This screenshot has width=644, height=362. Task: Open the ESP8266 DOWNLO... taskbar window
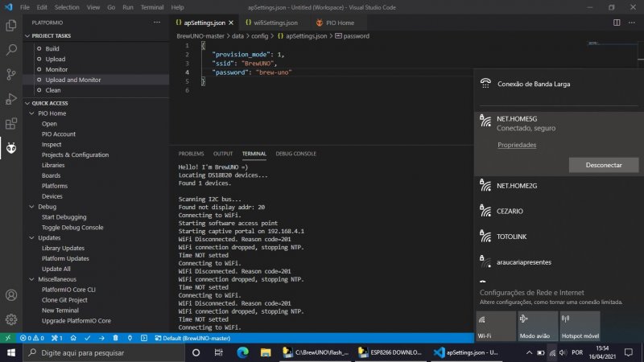point(390,352)
